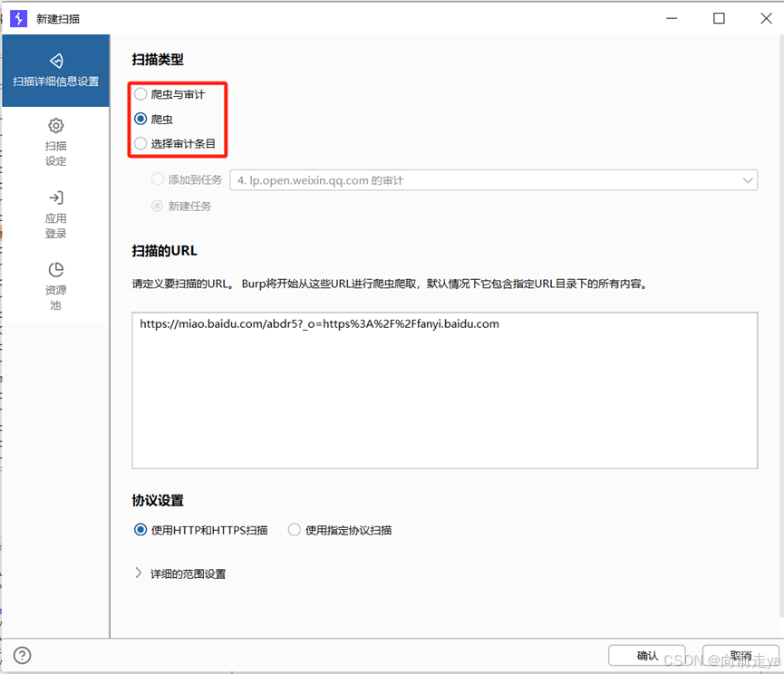Select 使用HTTP和HTTPS扫描 protocol option

point(201,530)
